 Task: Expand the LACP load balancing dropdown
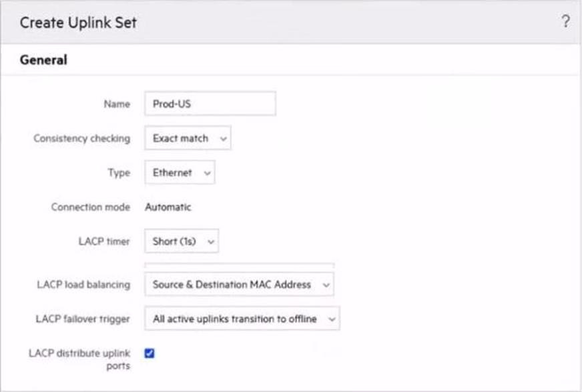tap(239, 285)
